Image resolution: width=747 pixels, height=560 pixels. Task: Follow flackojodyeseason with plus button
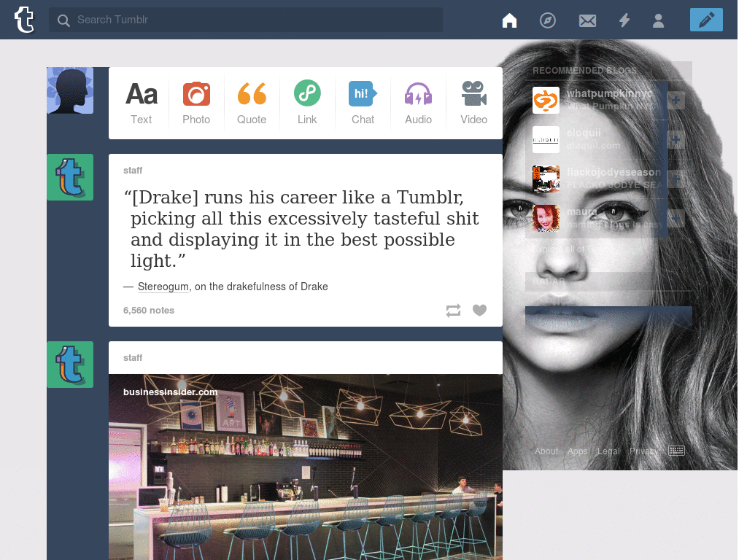[676, 179]
